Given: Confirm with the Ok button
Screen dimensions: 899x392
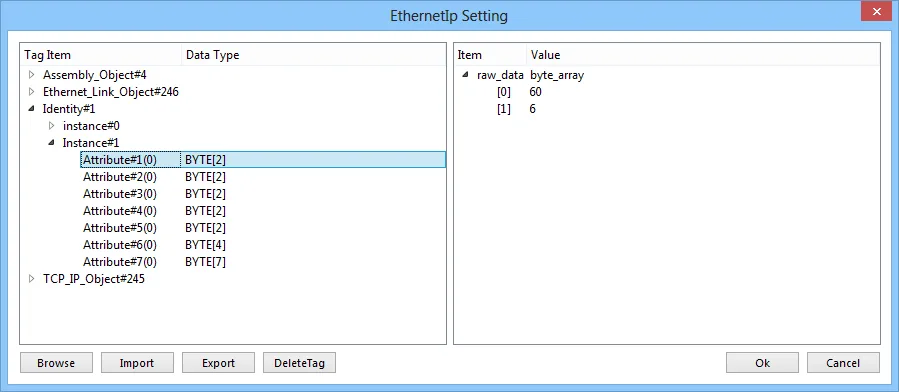Looking at the screenshot, I should [x=762, y=363].
